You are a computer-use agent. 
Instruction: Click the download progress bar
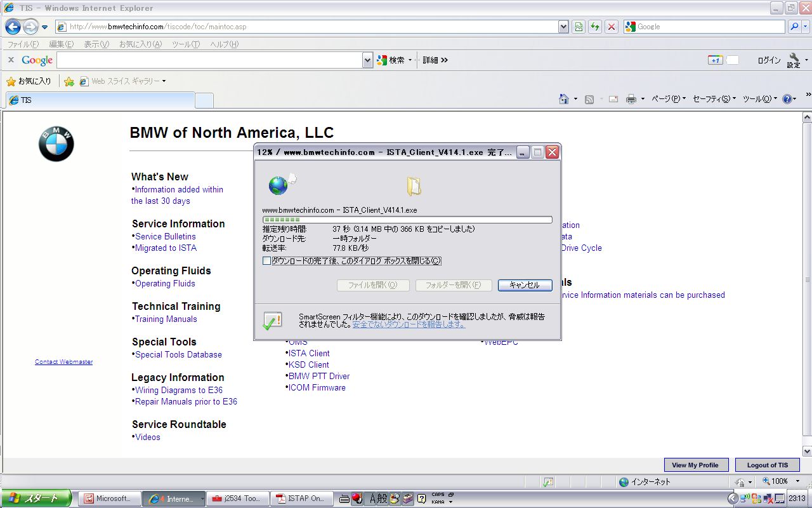(407, 220)
